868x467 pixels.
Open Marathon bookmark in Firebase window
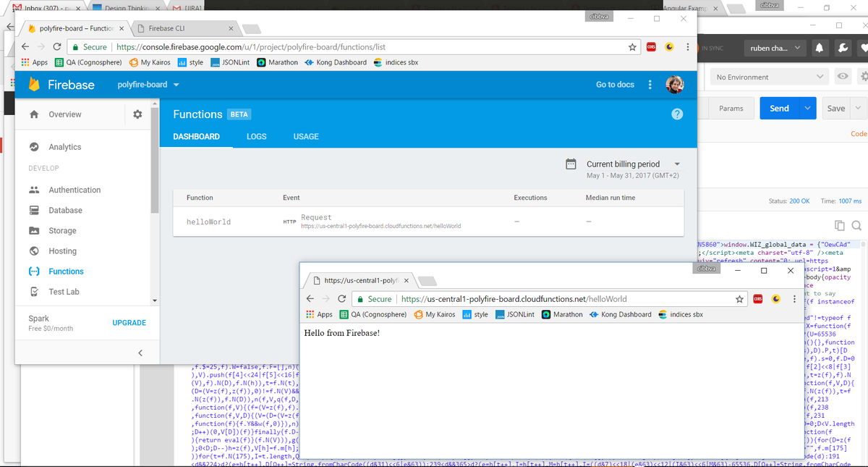pyautogui.click(x=277, y=62)
